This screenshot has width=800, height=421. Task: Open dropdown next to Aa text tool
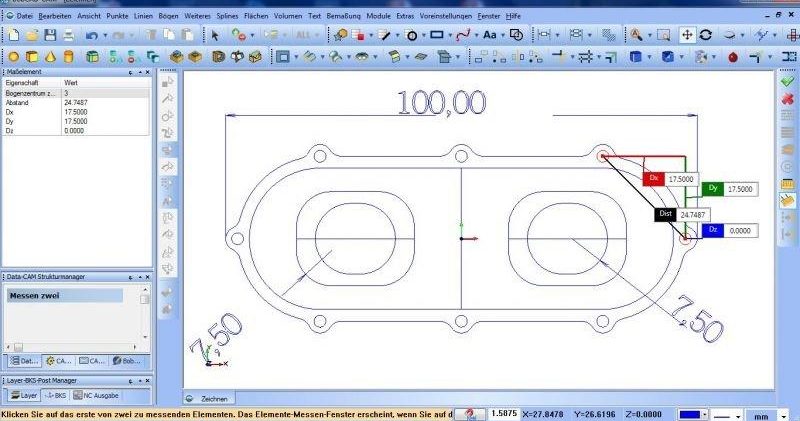(503, 35)
